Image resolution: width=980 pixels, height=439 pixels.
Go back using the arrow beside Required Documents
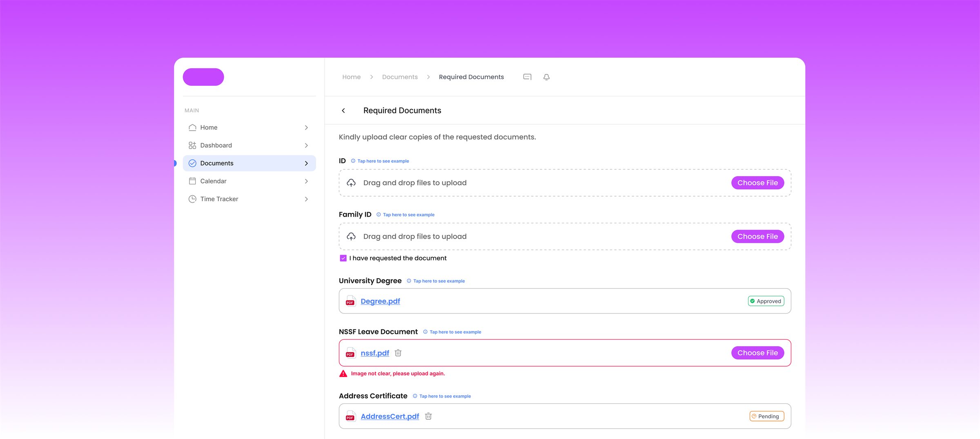pyautogui.click(x=343, y=110)
